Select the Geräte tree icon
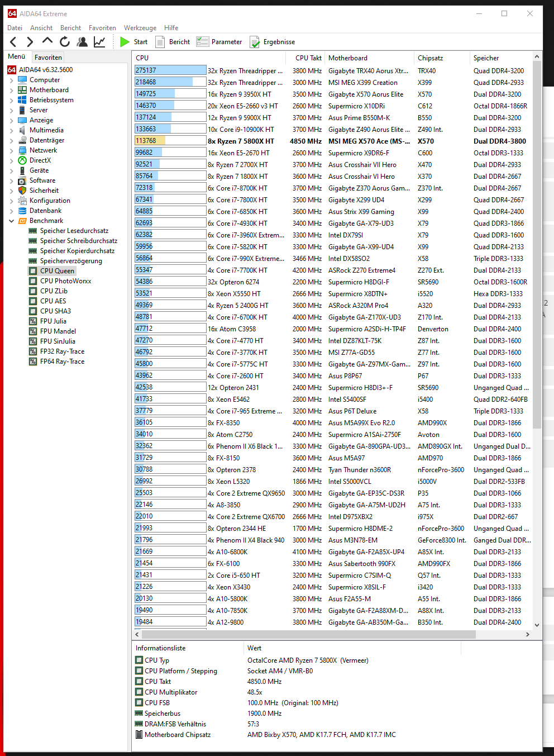The width and height of the screenshot is (554, 756). click(x=22, y=170)
